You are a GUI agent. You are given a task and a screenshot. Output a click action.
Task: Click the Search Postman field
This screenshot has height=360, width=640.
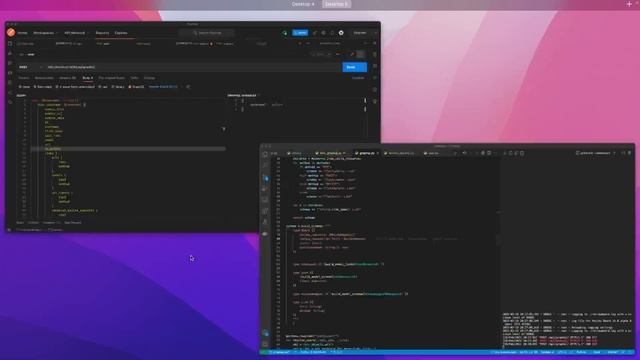[208, 33]
